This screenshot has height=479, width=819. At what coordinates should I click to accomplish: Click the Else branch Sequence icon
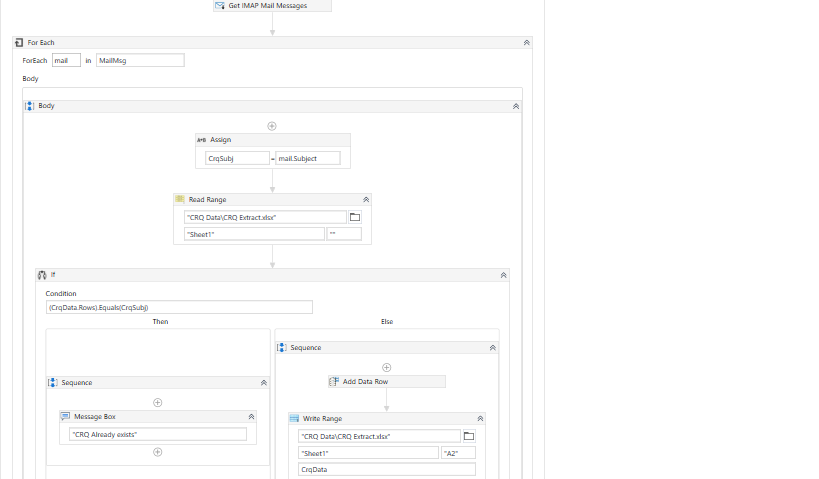click(282, 347)
